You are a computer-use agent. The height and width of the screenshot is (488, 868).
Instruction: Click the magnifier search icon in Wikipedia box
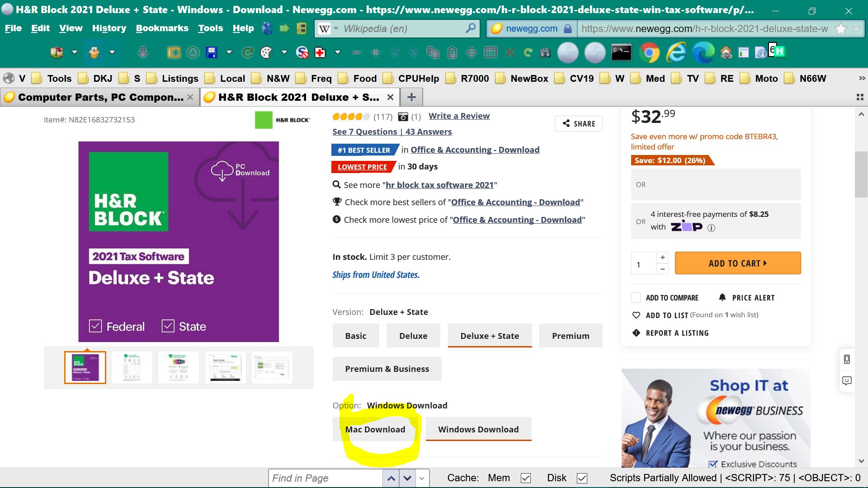tap(471, 28)
